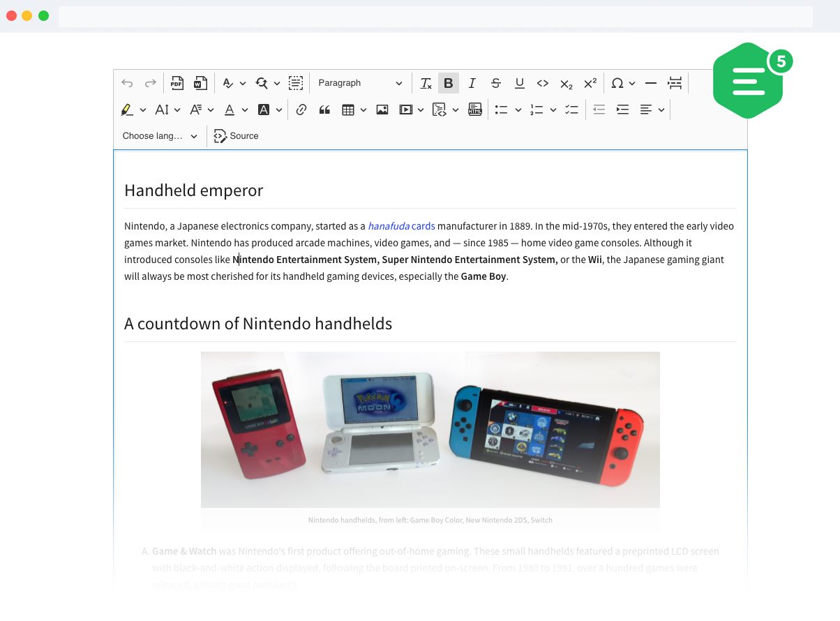The image size is (840, 621).
Task: Open the font family dropdown
Action: tap(202, 110)
